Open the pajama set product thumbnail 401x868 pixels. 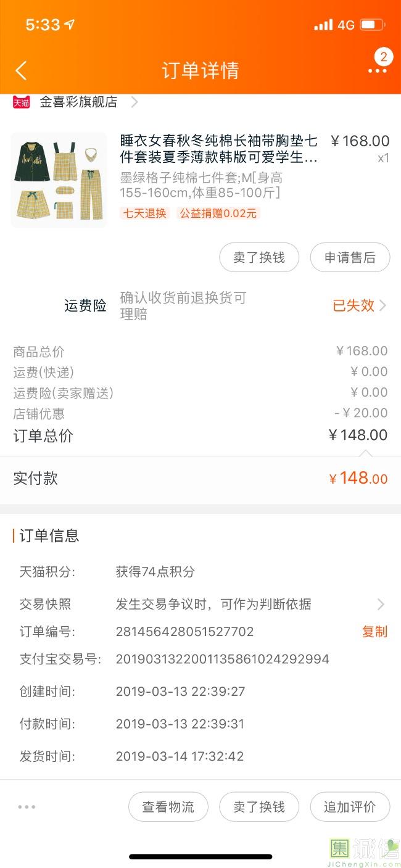[x=59, y=180]
